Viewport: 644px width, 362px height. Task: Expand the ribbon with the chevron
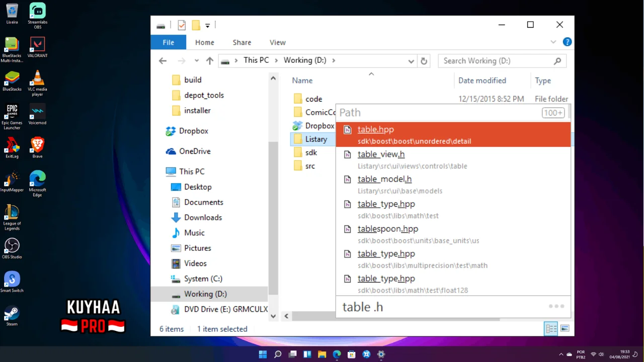tap(553, 42)
